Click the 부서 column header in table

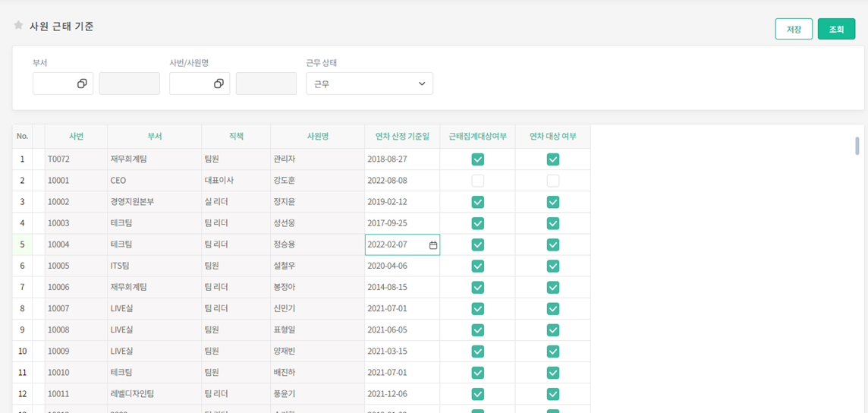(x=154, y=137)
